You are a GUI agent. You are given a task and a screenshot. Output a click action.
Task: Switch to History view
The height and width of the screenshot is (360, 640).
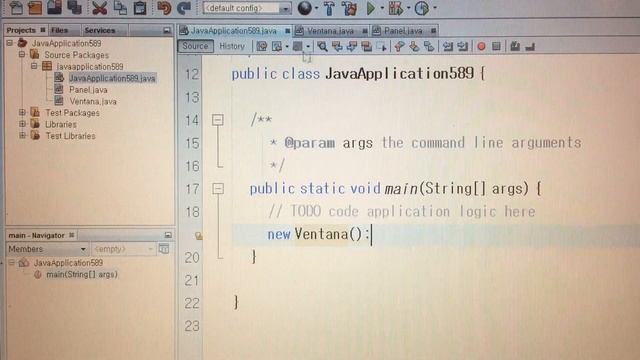coord(232,46)
